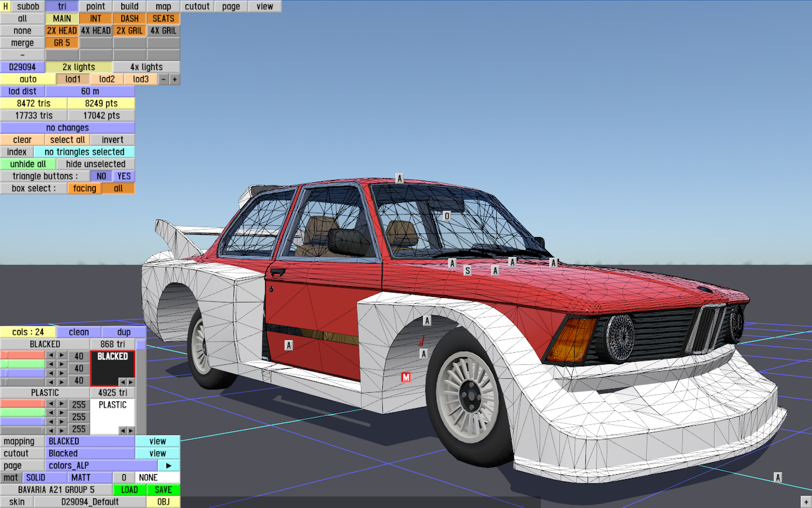Click the minus button beside lod3
This screenshot has height=508, width=812.
click(164, 80)
